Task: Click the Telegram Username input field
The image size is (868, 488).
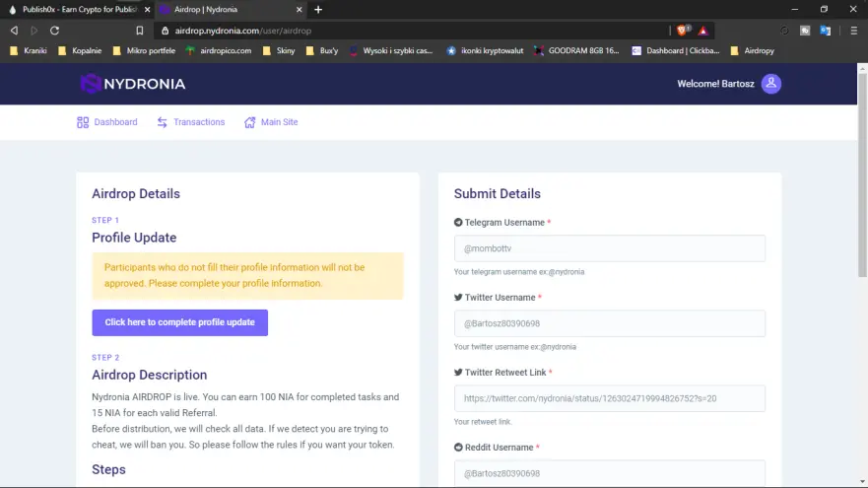Action: coord(610,248)
